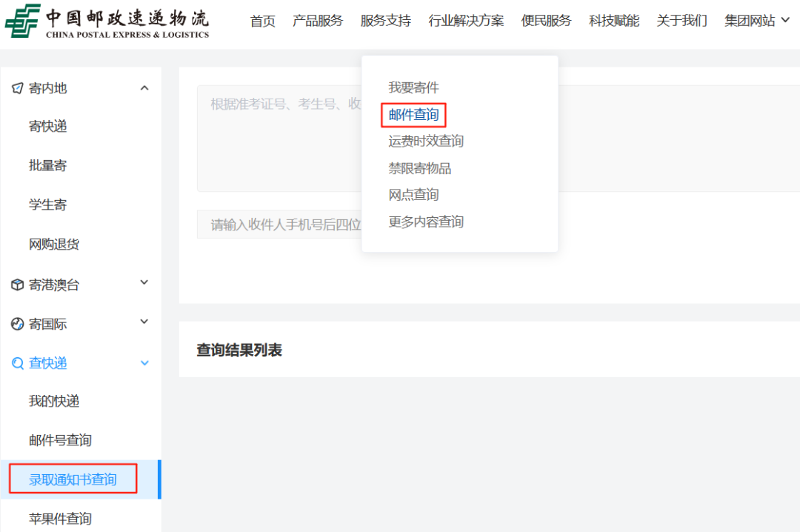
Task: Click the globe icon beside 寄国际
Action: (x=19, y=323)
